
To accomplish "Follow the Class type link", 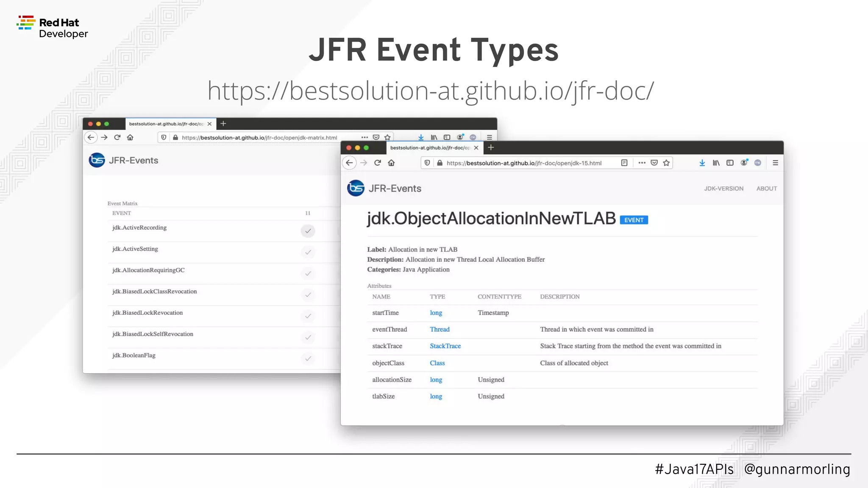I will [x=437, y=363].
